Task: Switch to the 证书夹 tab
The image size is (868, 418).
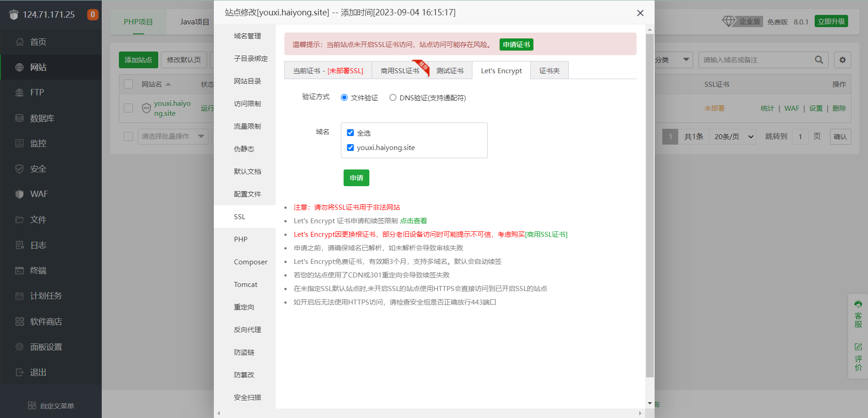Action: (x=549, y=70)
